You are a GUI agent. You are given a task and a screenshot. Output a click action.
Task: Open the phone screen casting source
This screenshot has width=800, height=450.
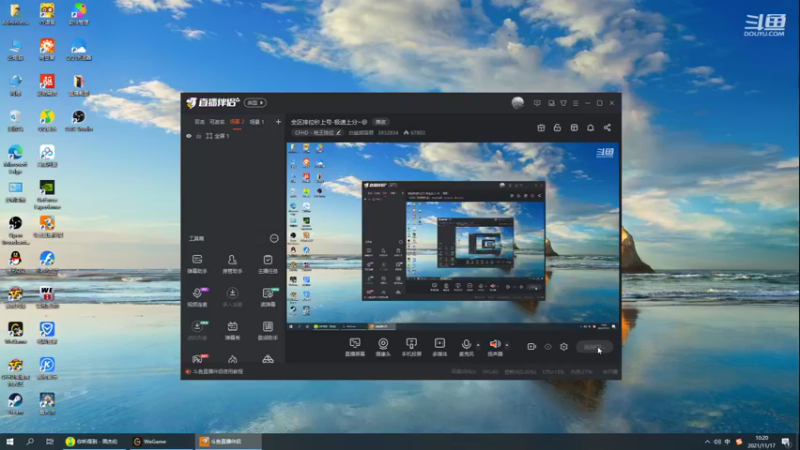pos(411,347)
